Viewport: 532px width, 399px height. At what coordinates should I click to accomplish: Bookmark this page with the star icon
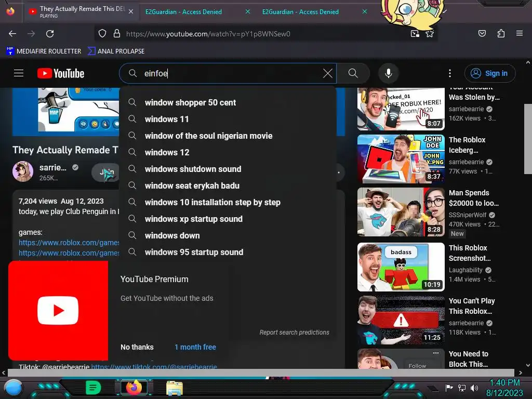pyautogui.click(x=430, y=34)
